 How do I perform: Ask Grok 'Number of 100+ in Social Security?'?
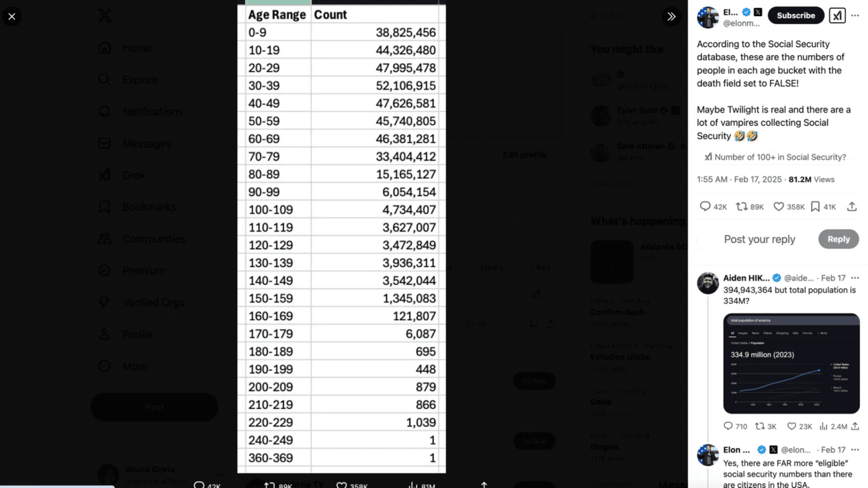[x=774, y=157]
